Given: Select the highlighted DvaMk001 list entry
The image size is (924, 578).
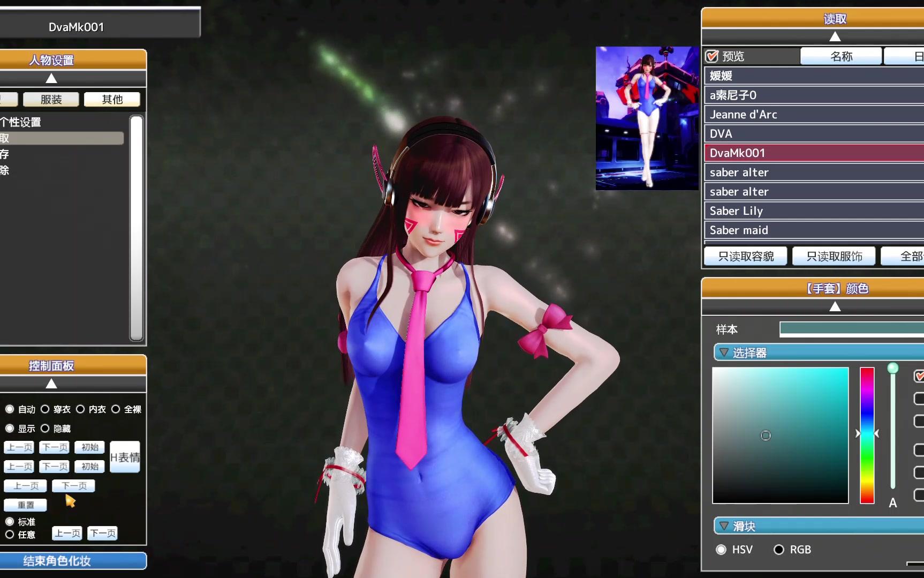Looking at the screenshot, I should (814, 153).
